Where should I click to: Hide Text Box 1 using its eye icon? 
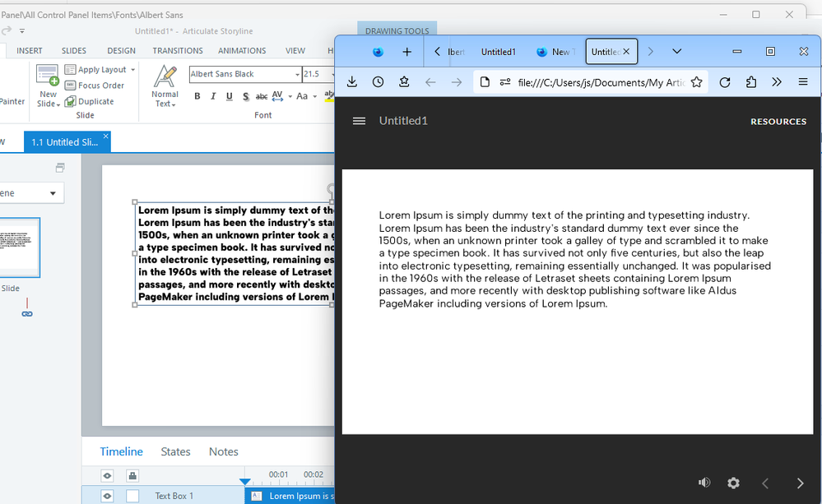pyautogui.click(x=108, y=496)
